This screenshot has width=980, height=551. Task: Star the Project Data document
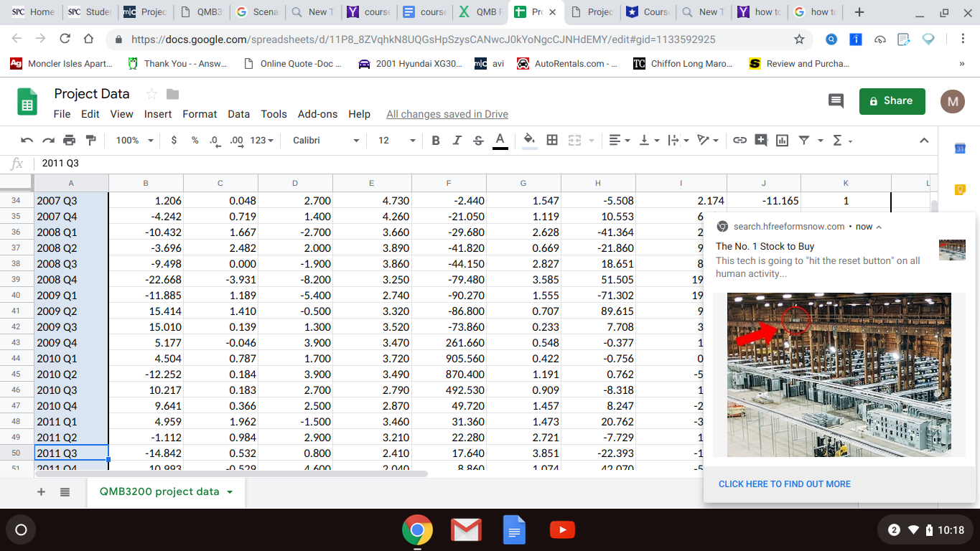pyautogui.click(x=151, y=94)
